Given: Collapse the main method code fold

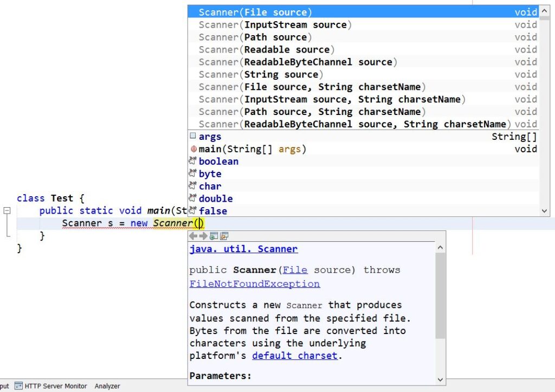Looking at the screenshot, I should [7, 211].
